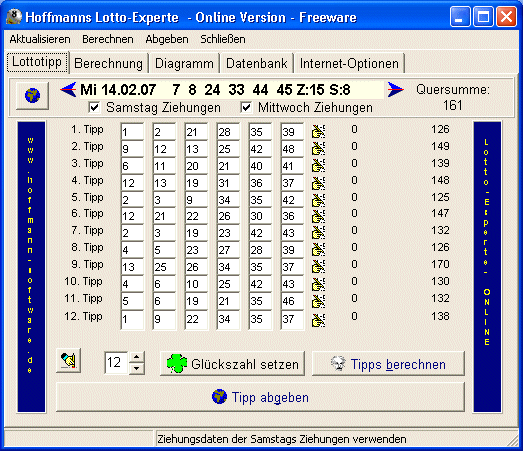Switch to the Lottotipp tab
Viewport: 523px width, 451px height.
click(37, 62)
